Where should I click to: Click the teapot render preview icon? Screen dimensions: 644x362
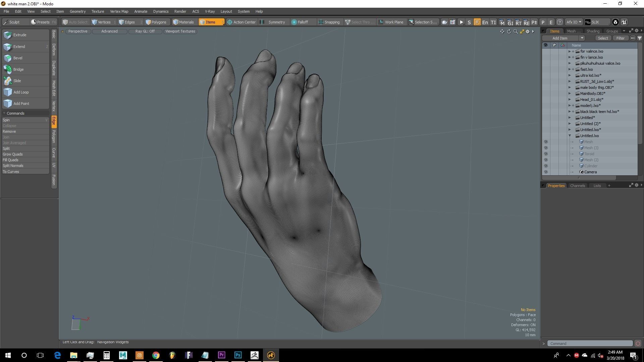point(444,22)
